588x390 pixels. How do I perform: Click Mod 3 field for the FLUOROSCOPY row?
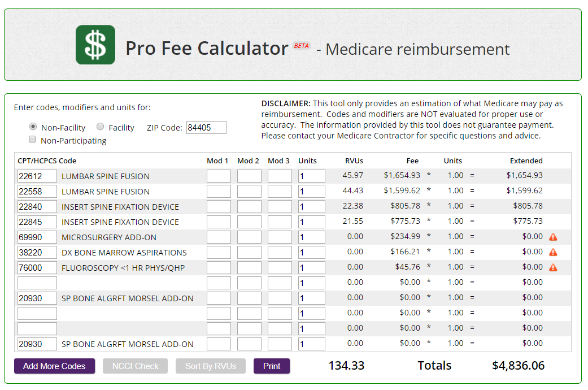coord(280,268)
